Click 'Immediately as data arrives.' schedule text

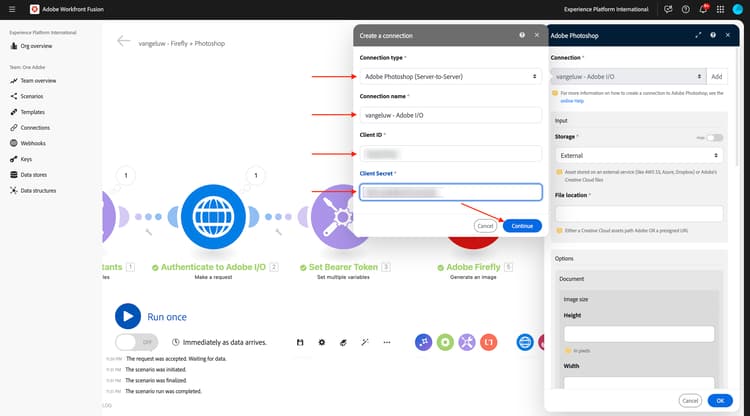pos(225,342)
